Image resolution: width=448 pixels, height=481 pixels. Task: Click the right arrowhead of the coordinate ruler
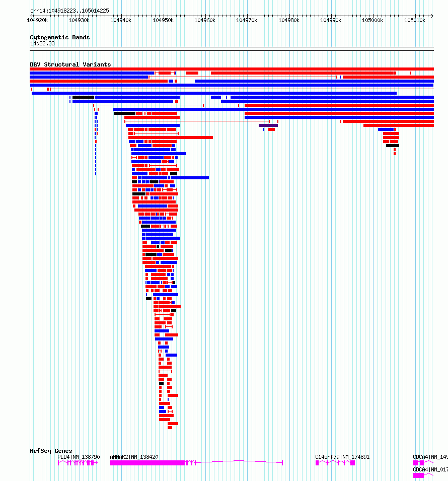coord(432,16)
